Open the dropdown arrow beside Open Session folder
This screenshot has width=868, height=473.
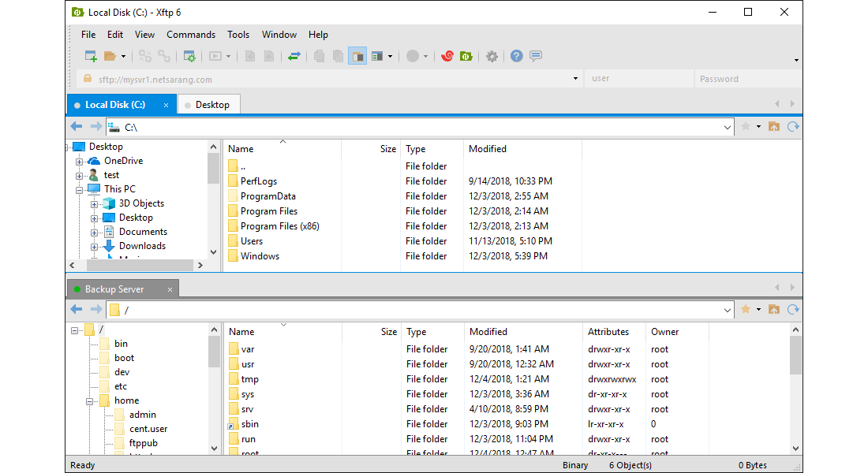[x=124, y=57]
